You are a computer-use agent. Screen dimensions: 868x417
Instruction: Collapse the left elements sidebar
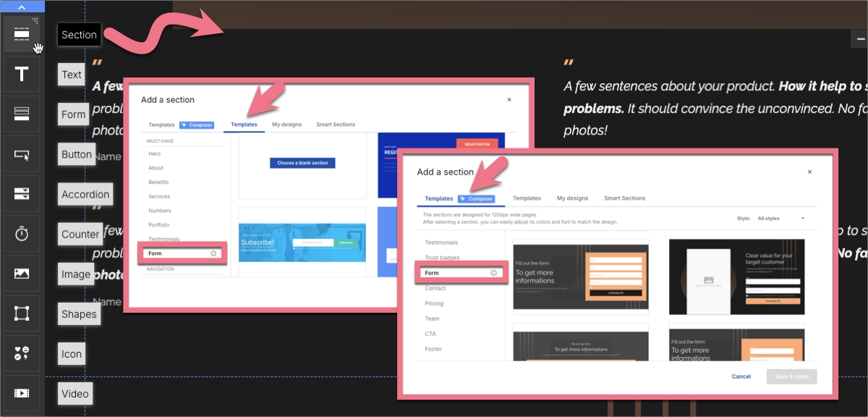[20, 9]
